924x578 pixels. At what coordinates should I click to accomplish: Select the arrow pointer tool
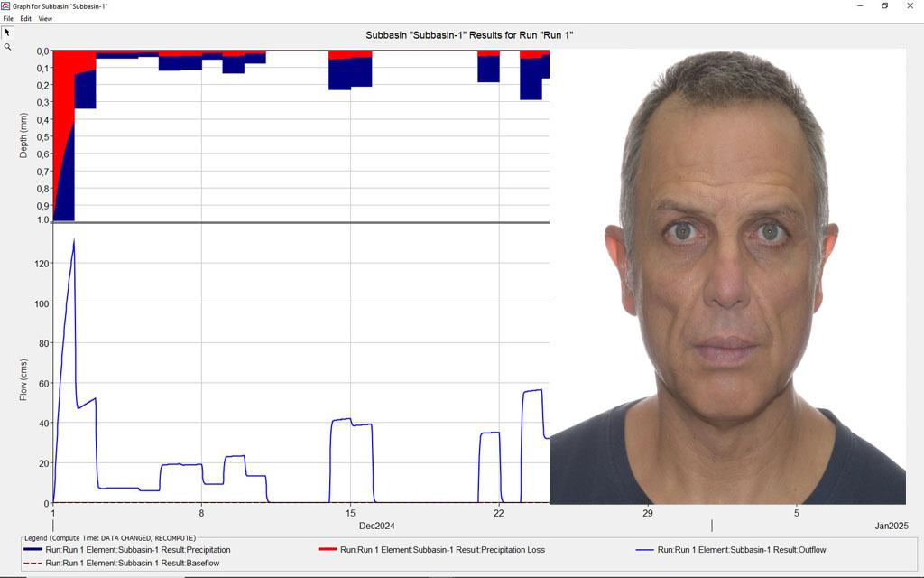pyautogui.click(x=7, y=33)
